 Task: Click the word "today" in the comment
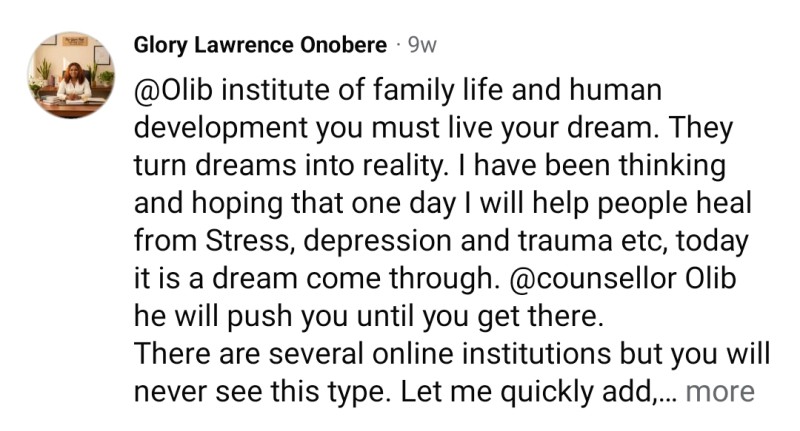(x=712, y=241)
